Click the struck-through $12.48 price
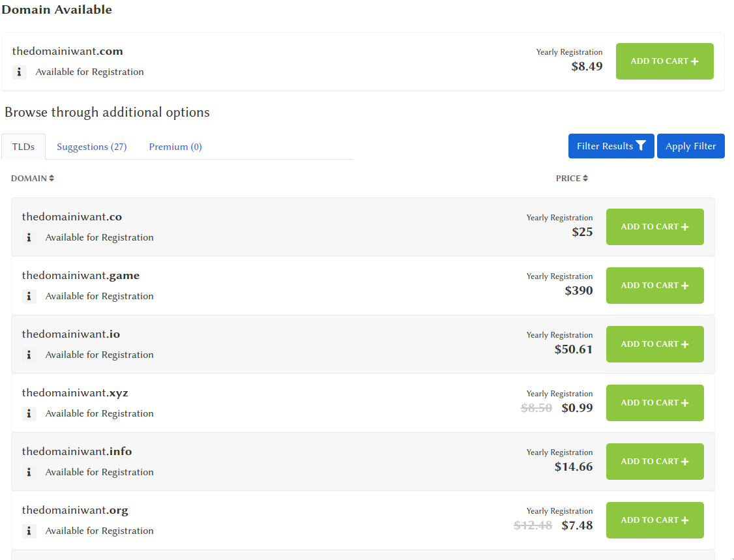This screenshot has width=734, height=560. (x=533, y=525)
